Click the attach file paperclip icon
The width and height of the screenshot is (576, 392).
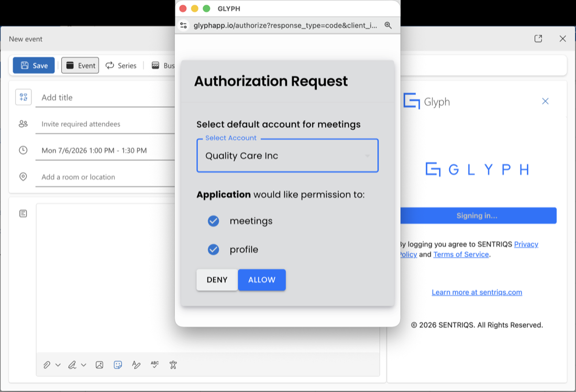click(x=47, y=365)
